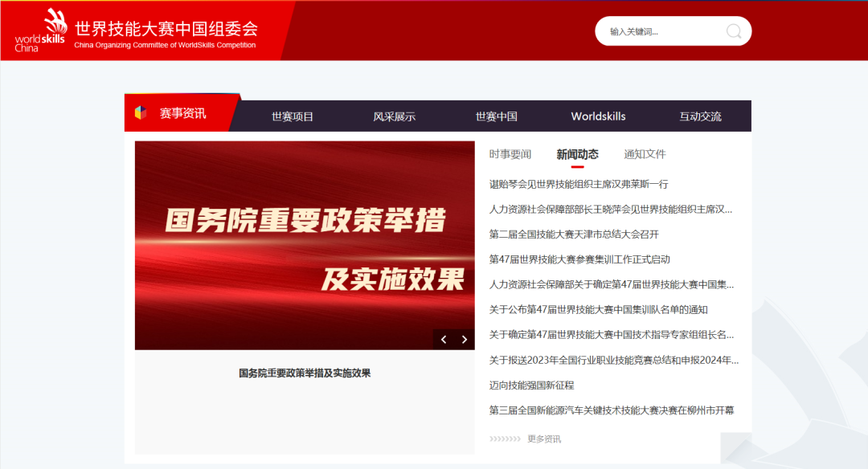The image size is (868, 469).
Task: Open the 互动交流 menu
Action: point(700,116)
